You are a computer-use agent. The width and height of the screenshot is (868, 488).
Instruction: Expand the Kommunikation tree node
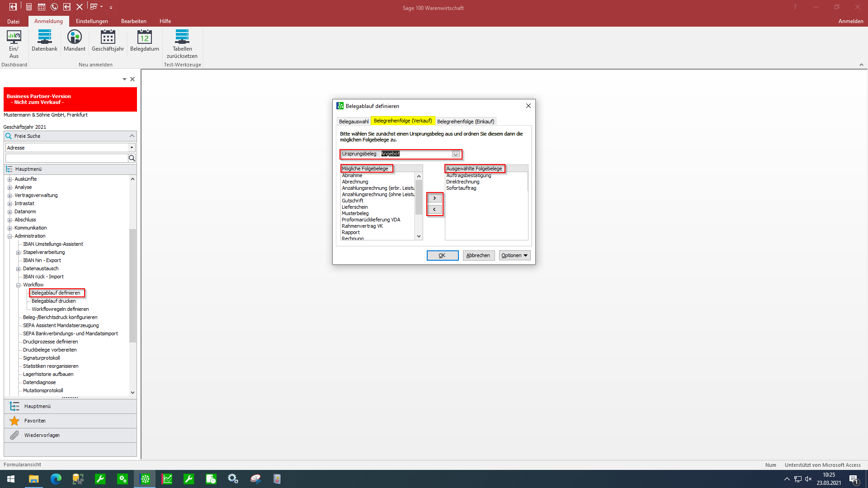9,228
